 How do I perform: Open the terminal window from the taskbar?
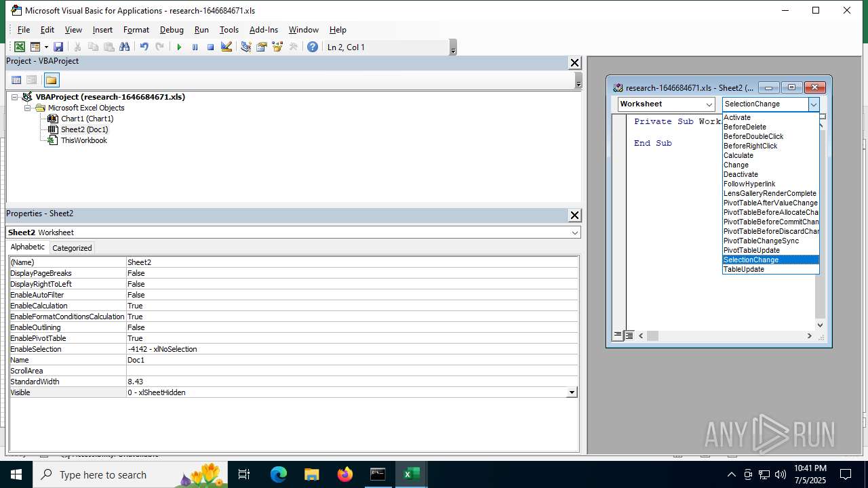(x=378, y=474)
